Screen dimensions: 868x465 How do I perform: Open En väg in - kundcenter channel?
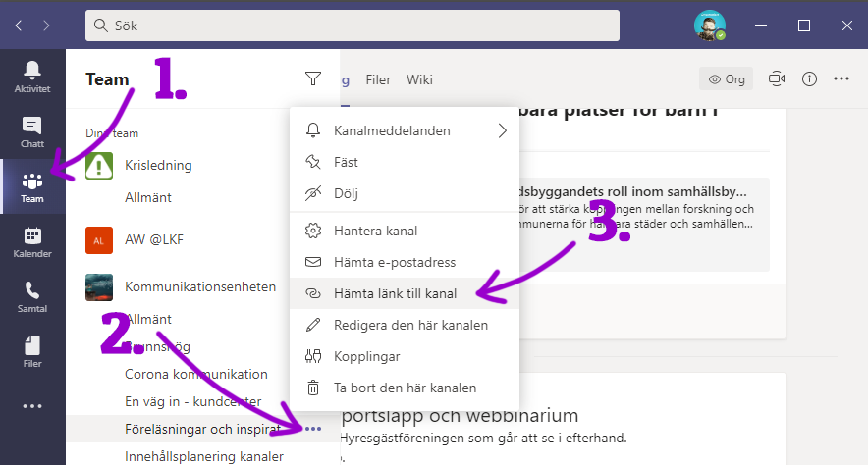pos(192,401)
